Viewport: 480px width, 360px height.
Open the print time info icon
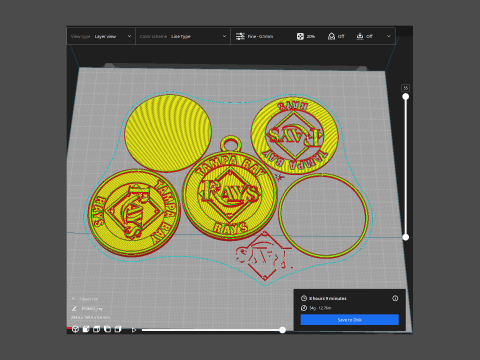(x=395, y=298)
